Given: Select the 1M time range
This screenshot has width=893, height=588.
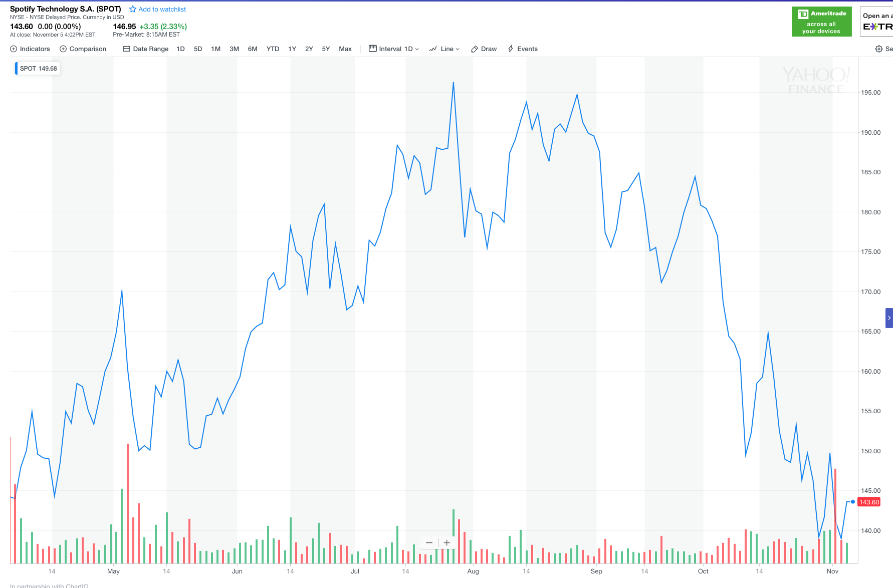Looking at the screenshot, I should (x=216, y=49).
